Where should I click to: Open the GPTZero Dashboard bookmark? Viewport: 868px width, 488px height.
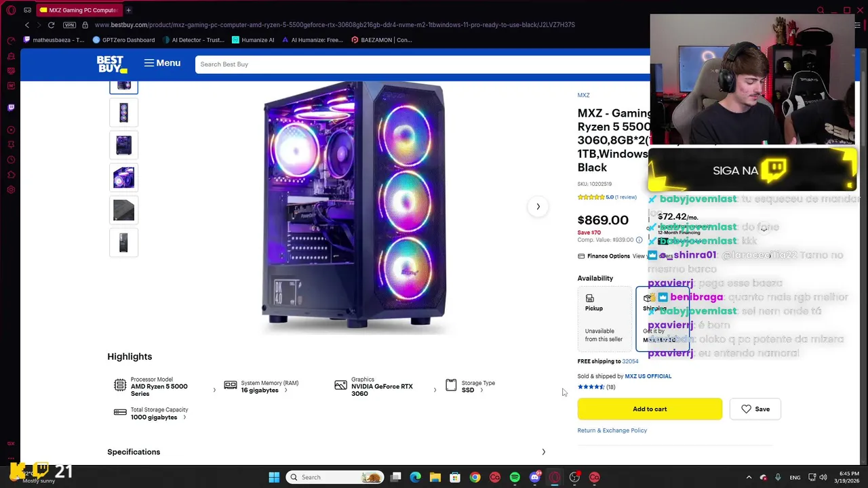(x=123, y=40)
